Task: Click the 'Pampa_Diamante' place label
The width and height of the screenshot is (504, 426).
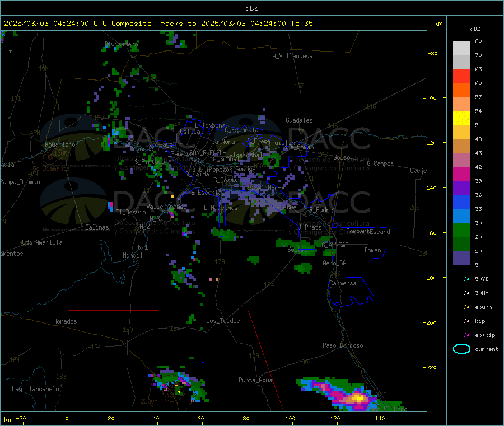Action: (x=24, y=182)
